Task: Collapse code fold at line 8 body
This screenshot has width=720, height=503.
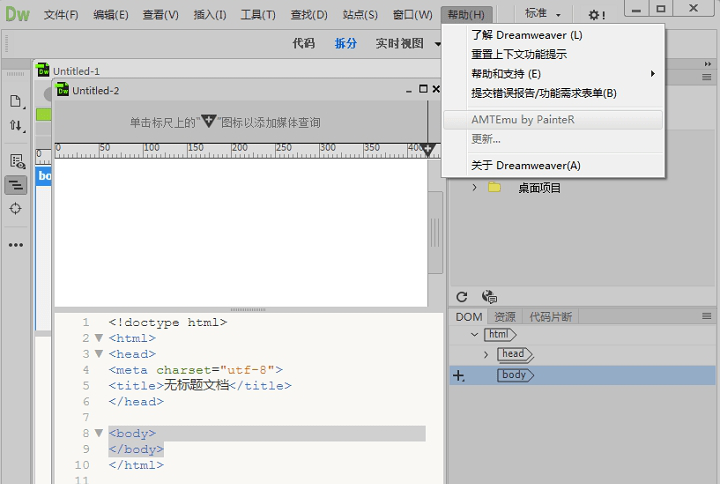Action: 99,433
